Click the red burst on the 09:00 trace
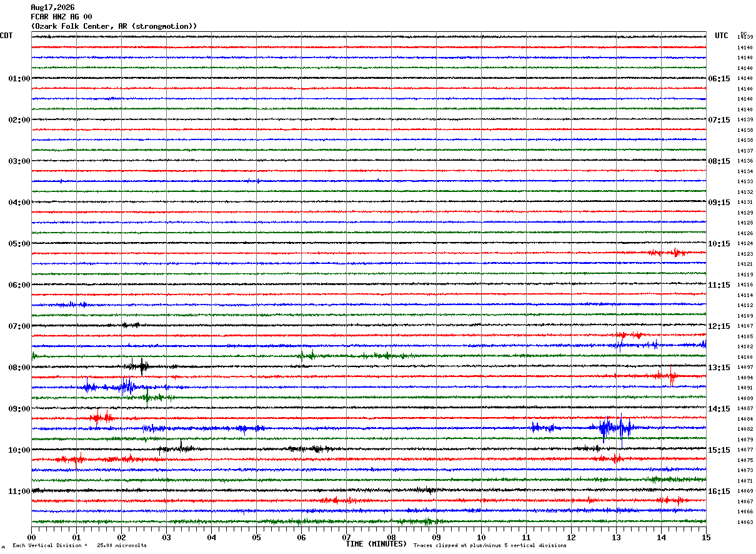 [101, 417]
